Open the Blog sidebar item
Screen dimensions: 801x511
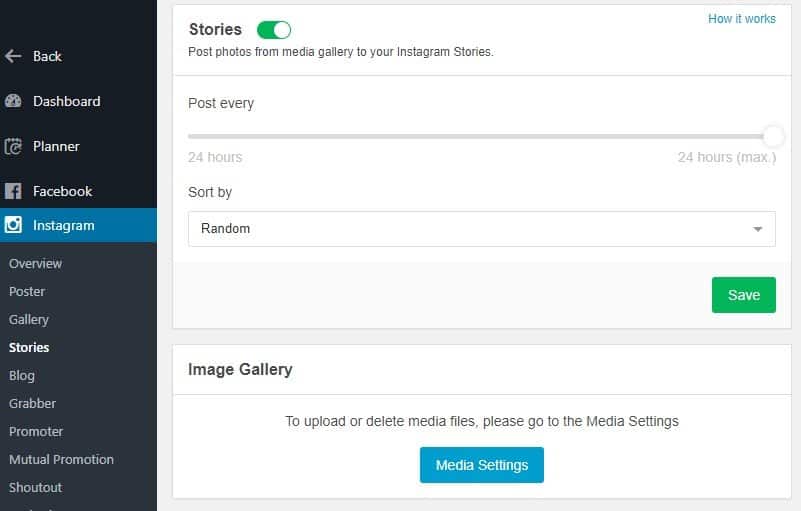(22, 375)
